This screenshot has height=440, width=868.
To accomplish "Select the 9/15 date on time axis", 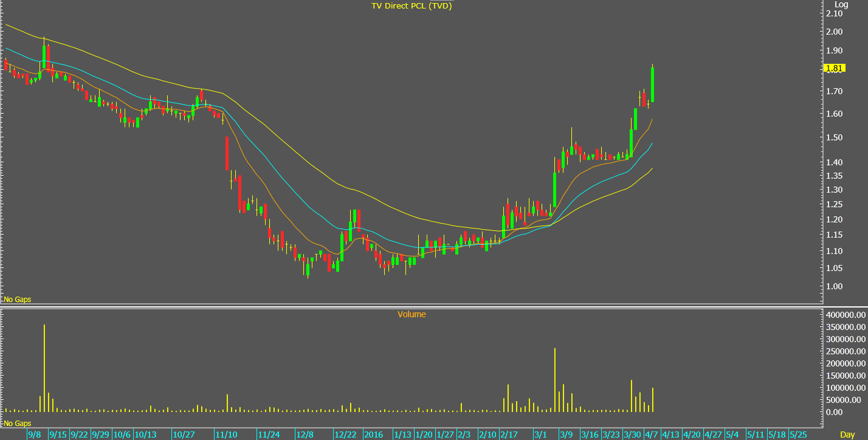I will 58,435.
